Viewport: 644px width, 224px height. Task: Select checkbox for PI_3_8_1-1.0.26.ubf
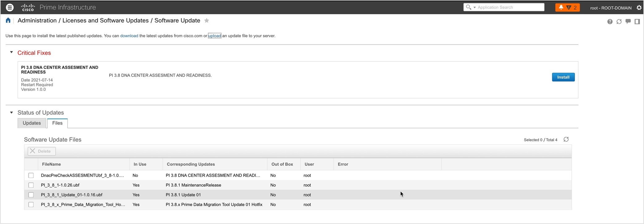click(31, 185)
